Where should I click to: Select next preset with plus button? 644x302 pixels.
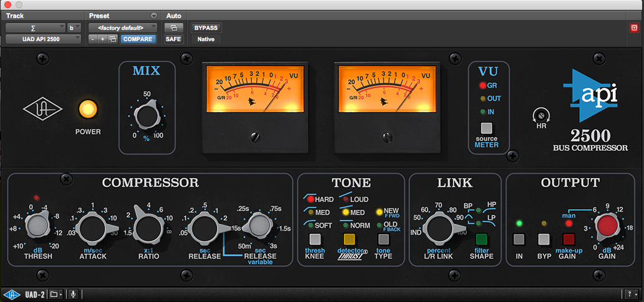pyautogui.click(x=103, y=39)
